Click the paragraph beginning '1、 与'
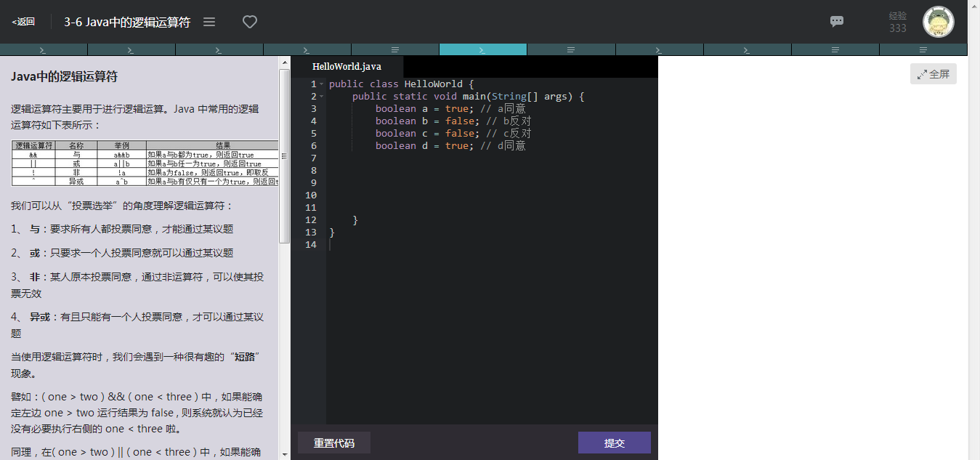 (x=122, y=229)
